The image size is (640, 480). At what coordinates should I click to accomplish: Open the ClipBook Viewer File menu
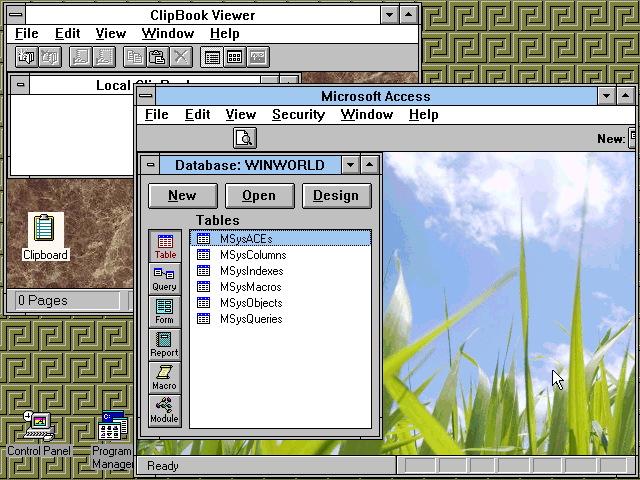coord(27,33)
